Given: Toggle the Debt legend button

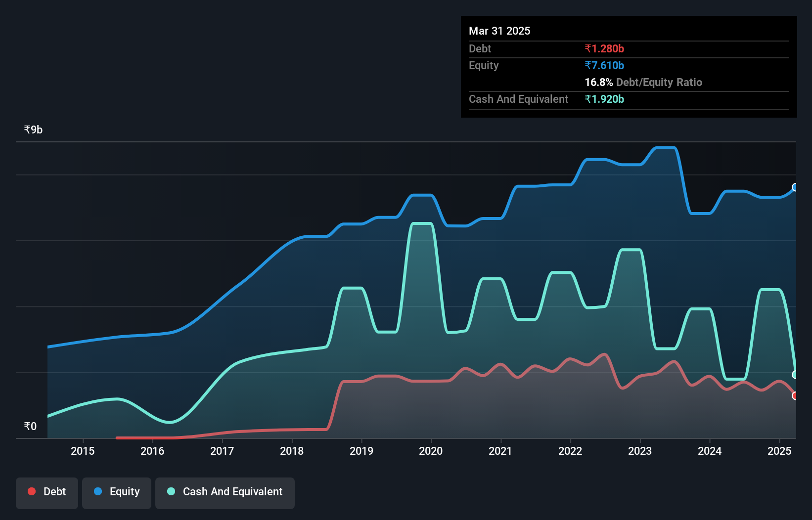Looking at the screenshot, I should pyautogui.click(x=47, y=493).
